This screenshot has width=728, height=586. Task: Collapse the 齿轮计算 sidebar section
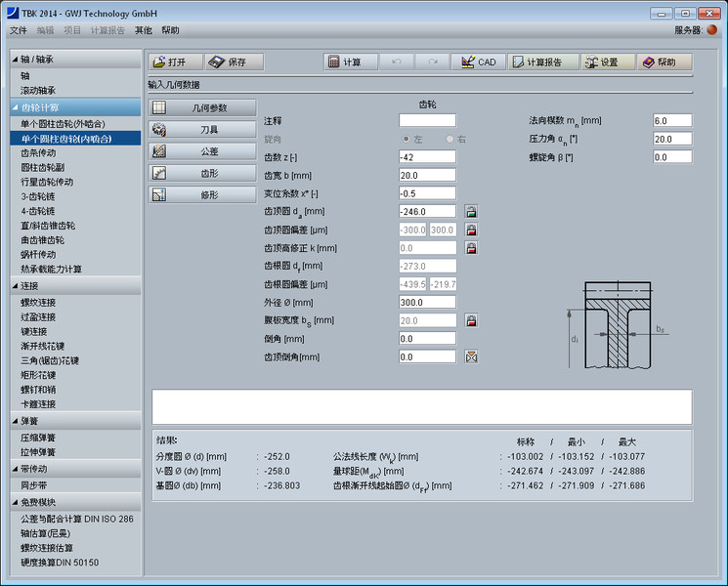click(74, 107)
